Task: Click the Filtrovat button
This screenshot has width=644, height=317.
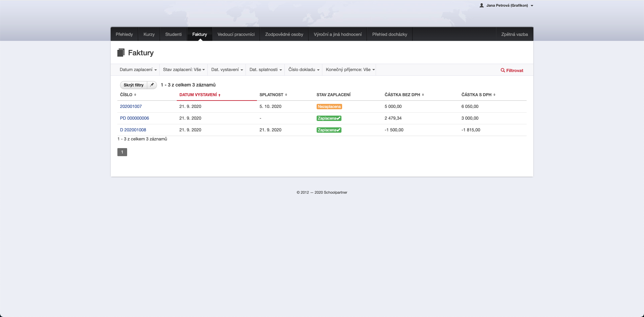Action: (512, 70)
